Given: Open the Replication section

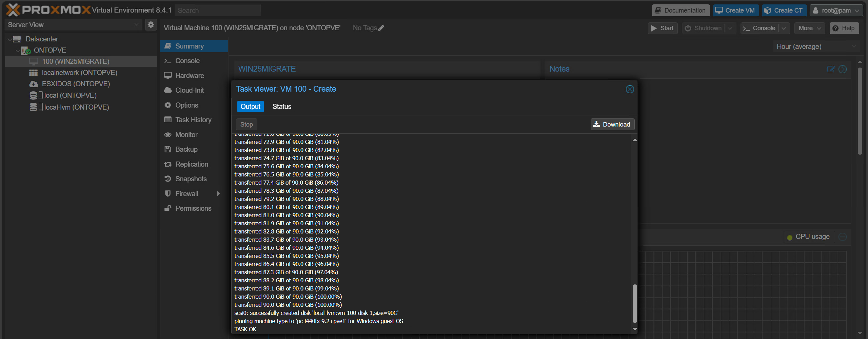Looking at the screenshot, I should pos(194,164).
